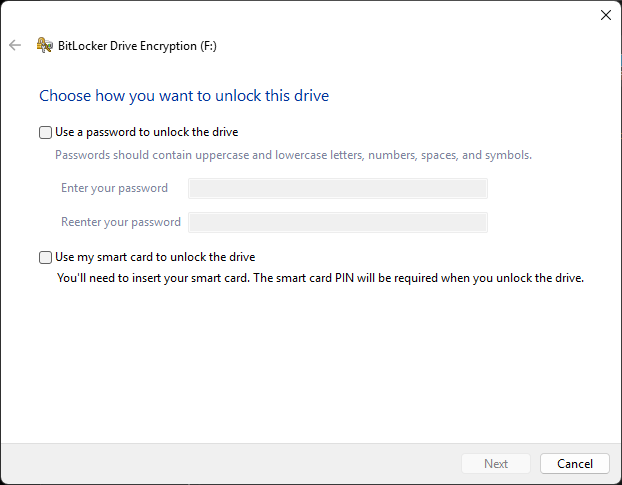Screen dimensions: 622x485
Task: Click the BitLocker lock and key icon
Action: [x=44, y=45]
